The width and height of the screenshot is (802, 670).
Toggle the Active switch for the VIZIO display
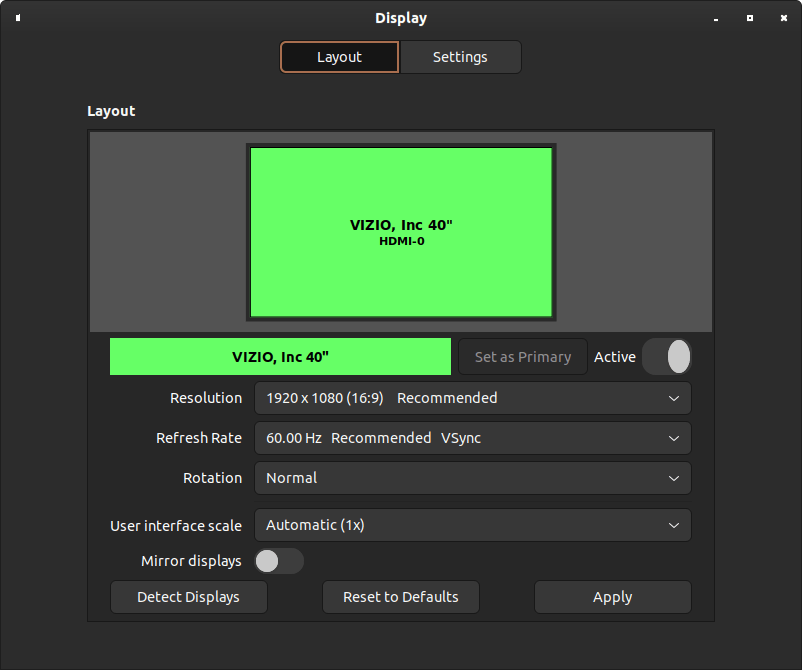(x=667, y=357)
